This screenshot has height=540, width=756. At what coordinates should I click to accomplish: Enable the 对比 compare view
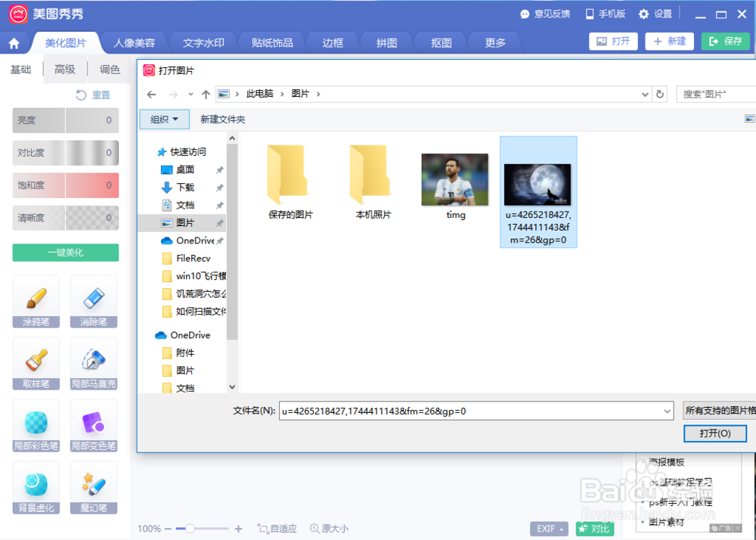594,529
